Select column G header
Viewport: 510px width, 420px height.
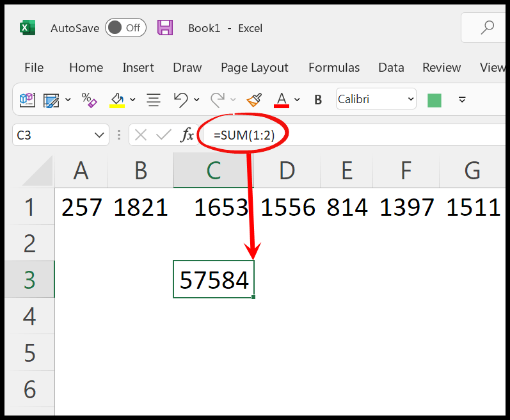click(472, 170)
